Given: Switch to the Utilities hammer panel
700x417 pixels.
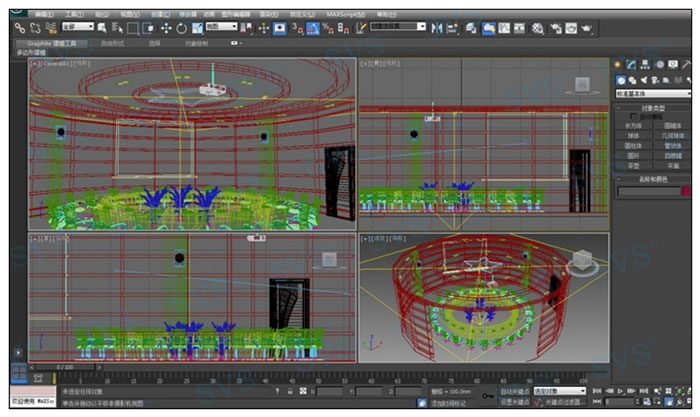Looking at the screenshot, I should (686, 64).
